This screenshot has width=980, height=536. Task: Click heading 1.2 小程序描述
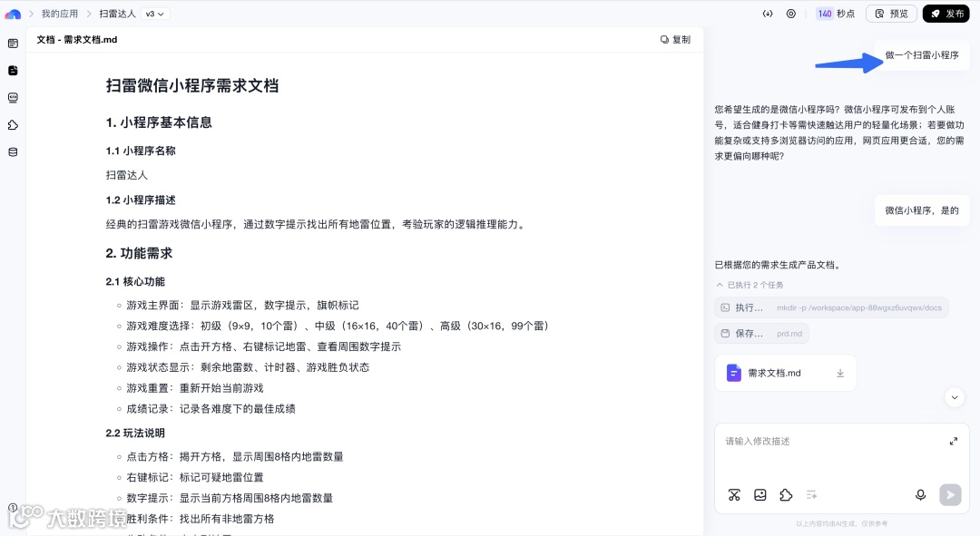click(x=141, y=200)
